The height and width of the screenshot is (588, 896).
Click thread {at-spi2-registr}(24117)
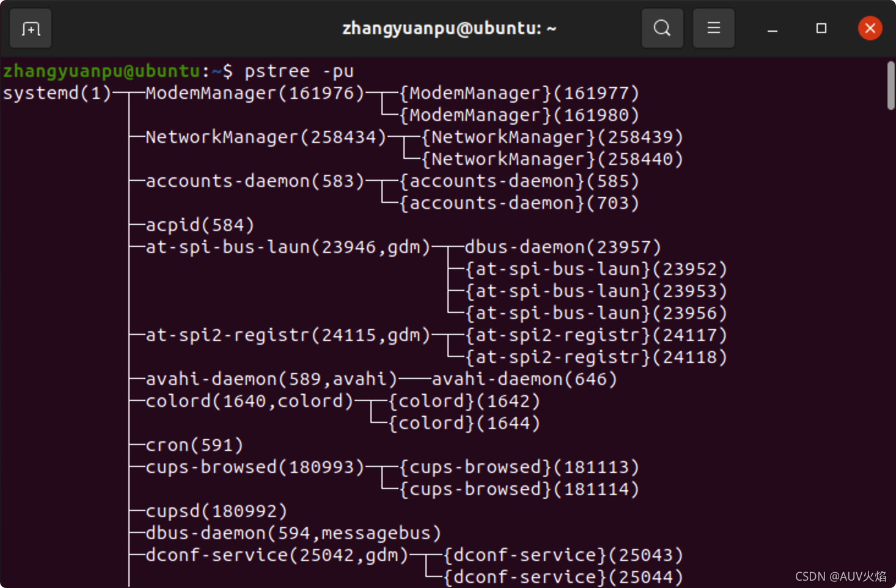(596, 335)
